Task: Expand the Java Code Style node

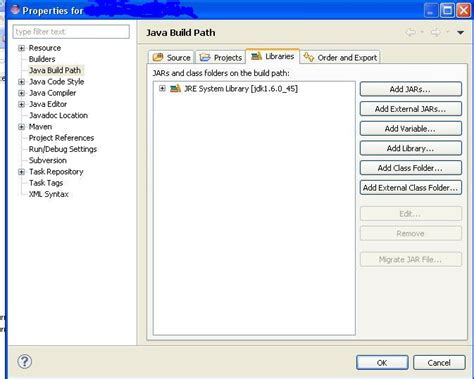Action: coord(22,82)
